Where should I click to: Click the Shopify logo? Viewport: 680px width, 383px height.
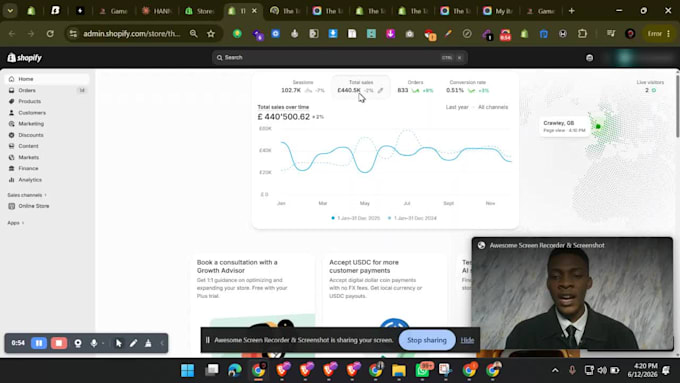click(25, 57)
